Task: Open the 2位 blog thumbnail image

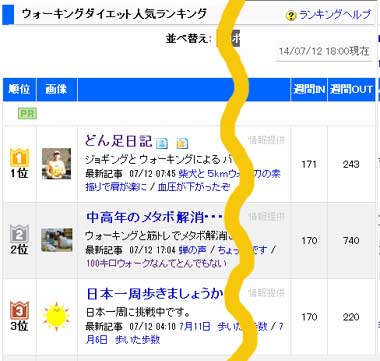Action: (57, 240)
